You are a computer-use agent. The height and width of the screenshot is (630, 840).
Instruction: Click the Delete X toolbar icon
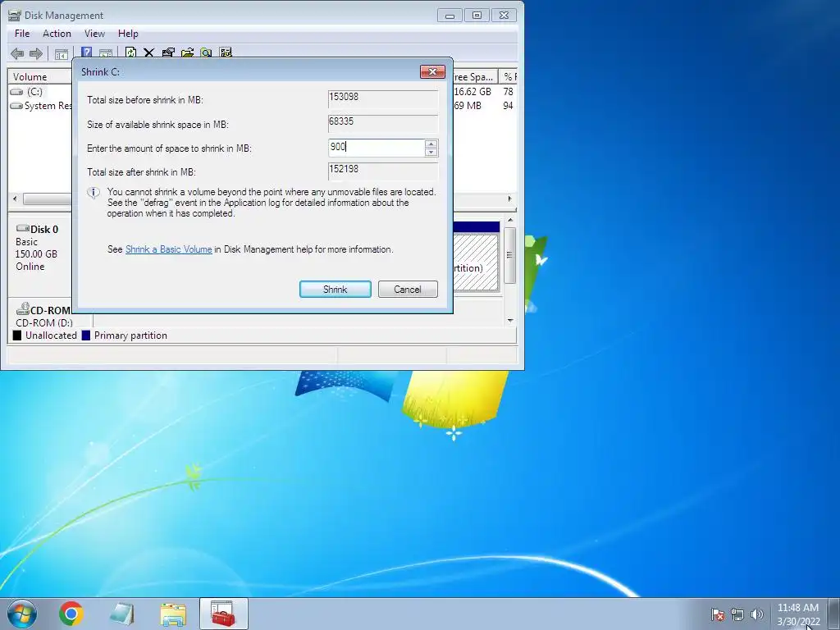pos(149,52)
